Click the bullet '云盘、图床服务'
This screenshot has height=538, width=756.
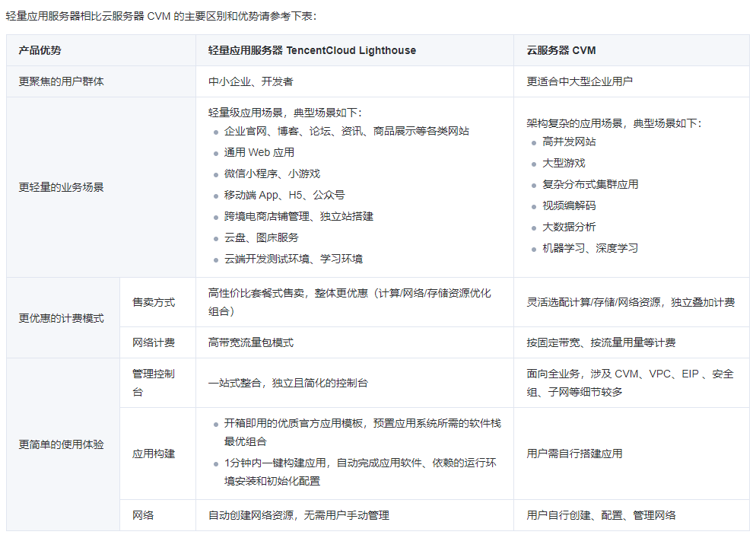[x=262, y=237]
